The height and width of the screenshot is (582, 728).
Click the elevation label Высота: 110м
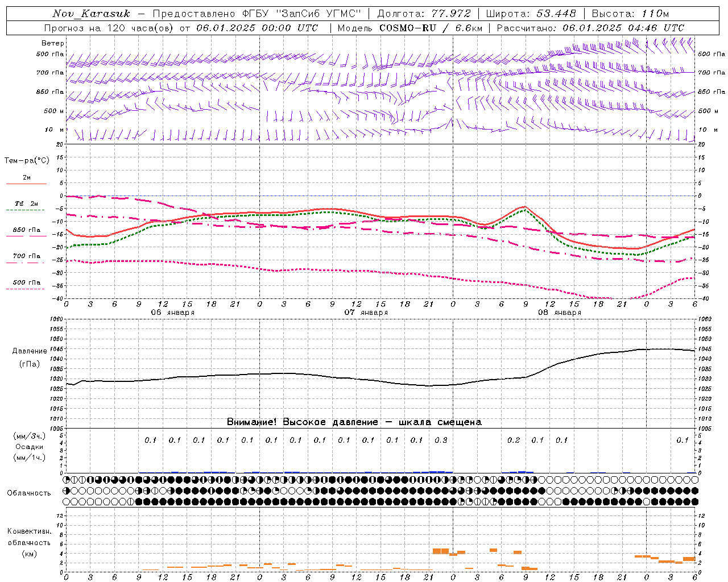click(x=630, y=14)
